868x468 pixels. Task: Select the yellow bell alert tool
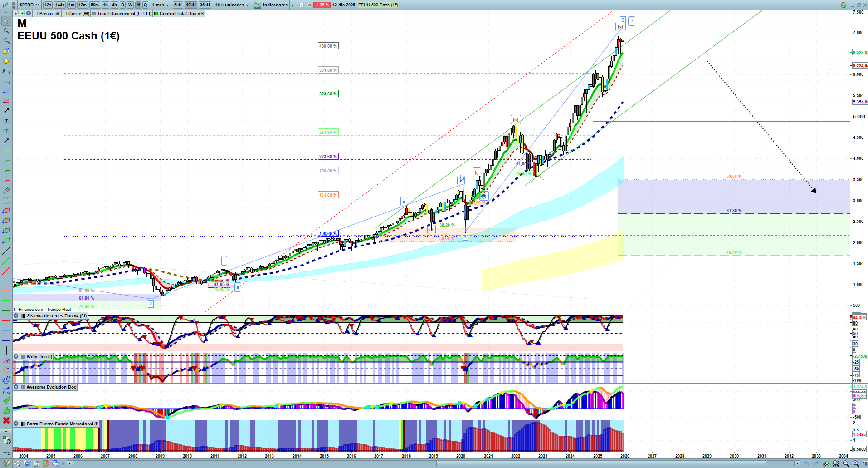pyautogui.click(x=6, y=61)
